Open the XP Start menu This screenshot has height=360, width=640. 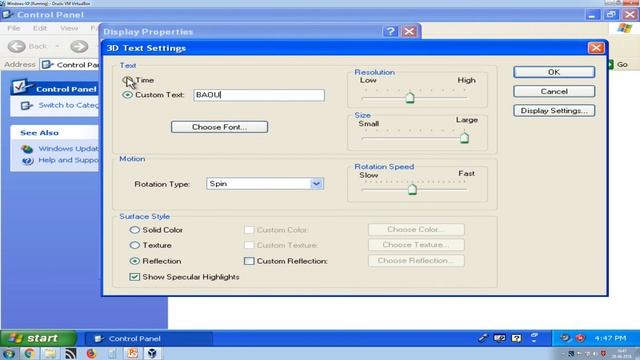click(x=38, y=338)
